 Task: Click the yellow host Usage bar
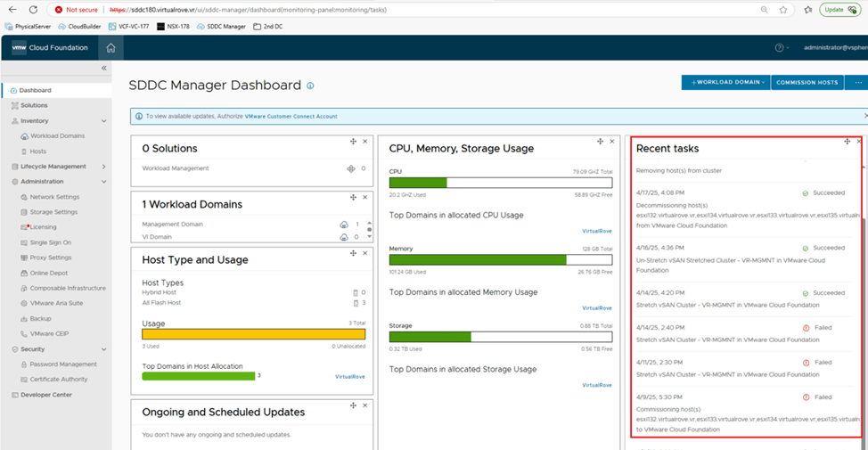coord(254,335)
